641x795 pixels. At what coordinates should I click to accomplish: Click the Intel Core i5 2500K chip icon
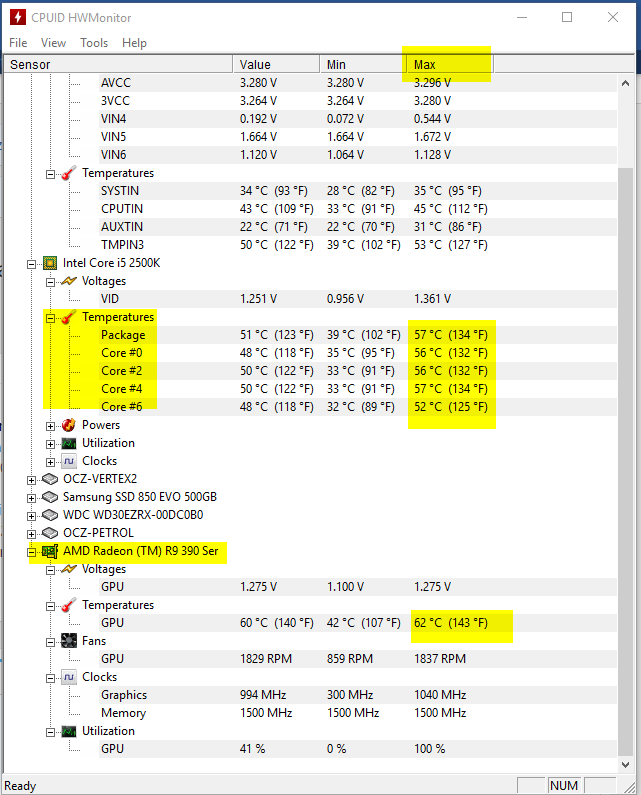(50, 263)
